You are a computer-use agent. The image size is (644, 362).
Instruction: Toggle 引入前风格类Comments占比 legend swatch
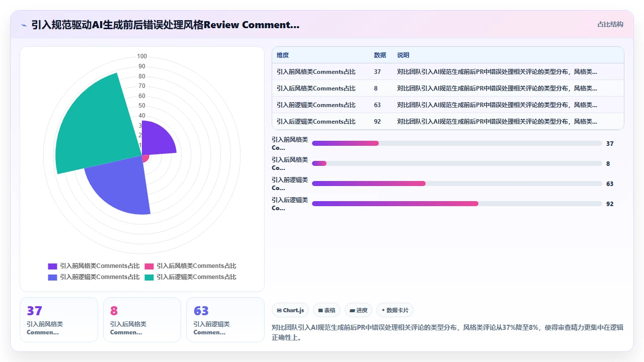pos(52,266)
